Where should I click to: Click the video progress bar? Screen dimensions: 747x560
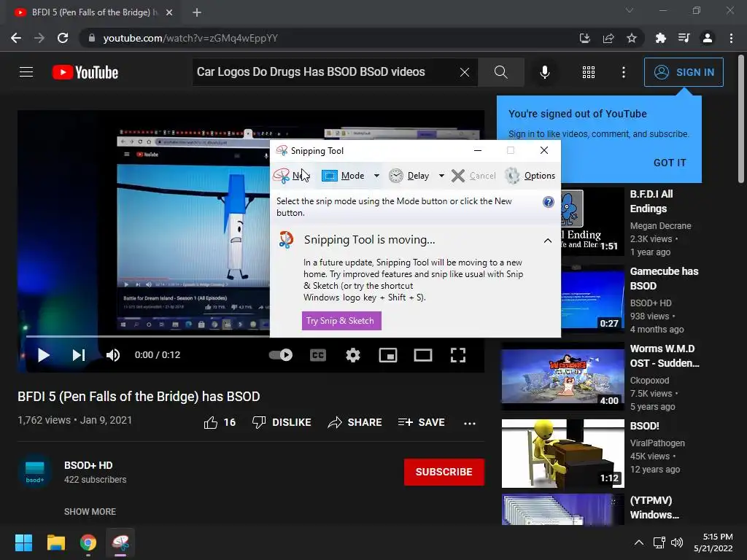(x=147, y=336)
